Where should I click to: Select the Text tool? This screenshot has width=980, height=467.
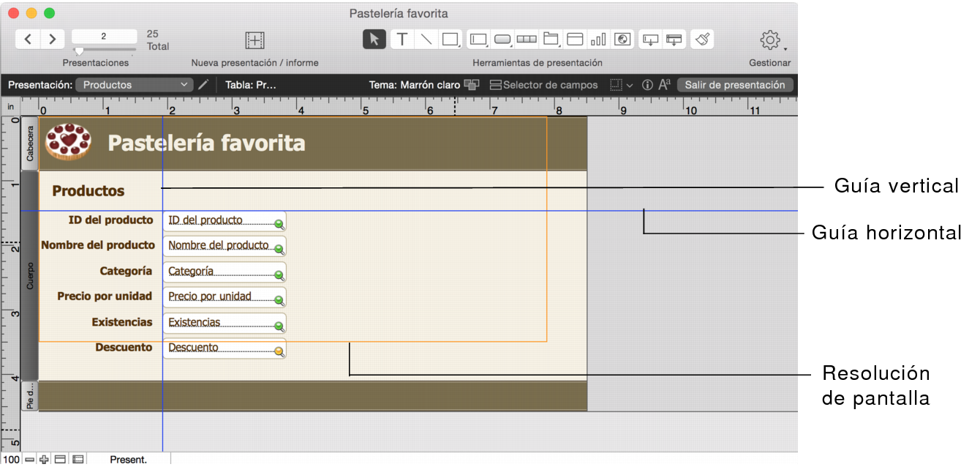402,40
